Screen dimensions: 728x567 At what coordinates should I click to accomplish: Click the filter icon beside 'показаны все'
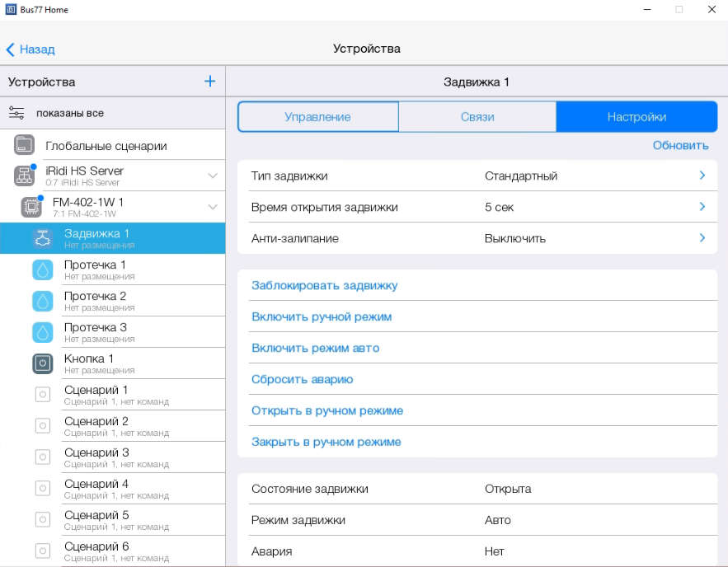(x=16, y=113)
